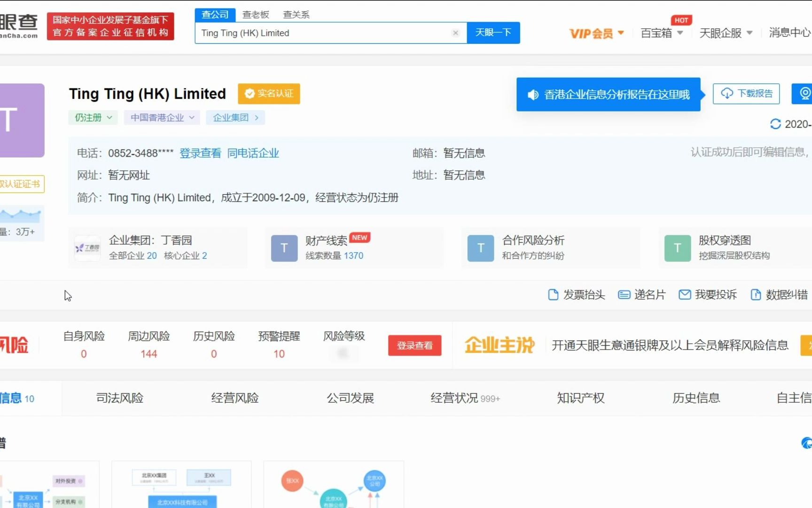Open 消息中心 in the top bar
The width and height of the screenshot is (812, 508).
(x=790, y=32)
